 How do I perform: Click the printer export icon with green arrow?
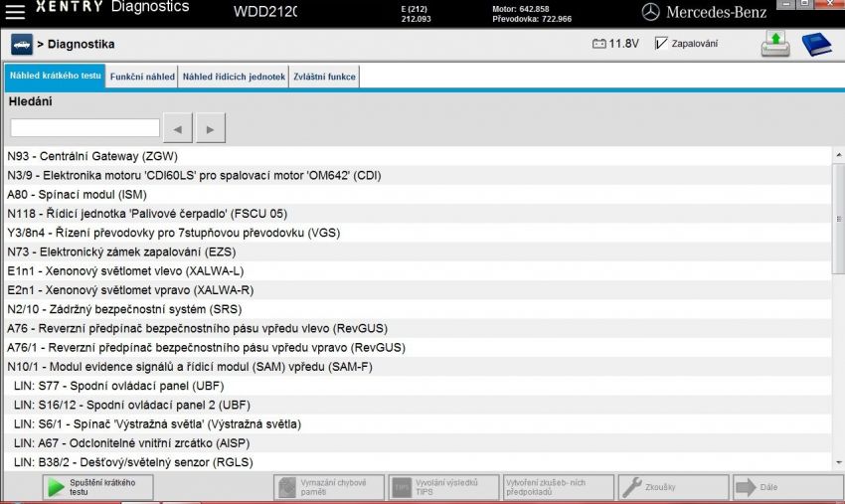(776, 44)
